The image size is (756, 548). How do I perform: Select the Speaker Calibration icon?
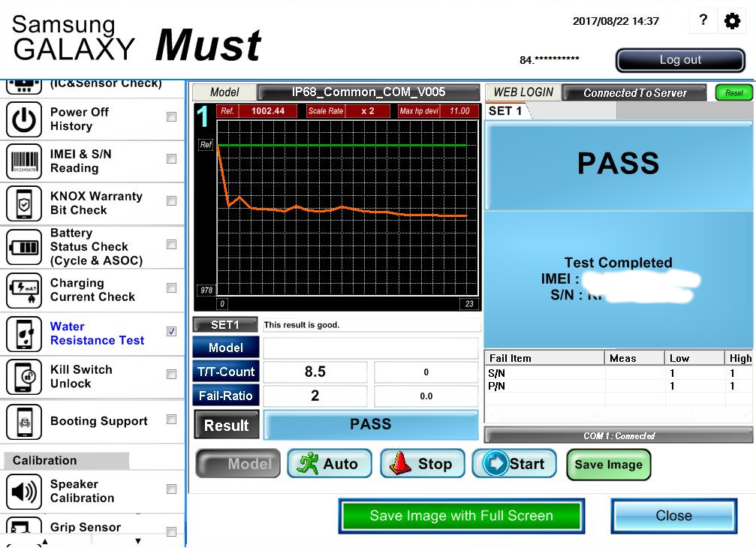[24, 491]
